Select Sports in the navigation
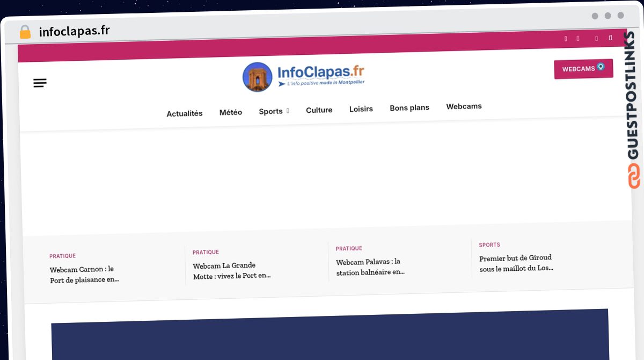 point(270,111)
